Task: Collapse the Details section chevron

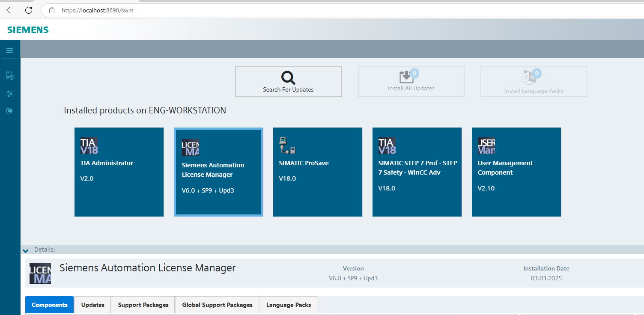Action: (25, 250)
